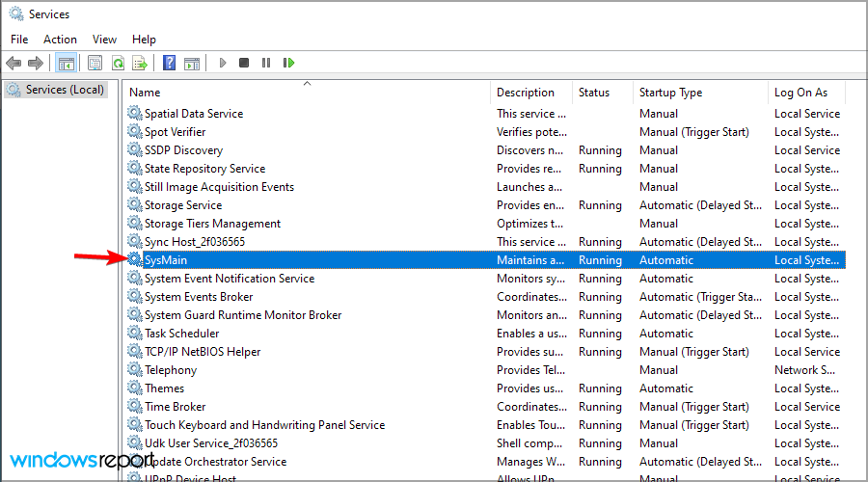Select the Task Scheduler service
The width and height of the screenshot is (868, 482).
pyautogui.click(x=181, y=334)
